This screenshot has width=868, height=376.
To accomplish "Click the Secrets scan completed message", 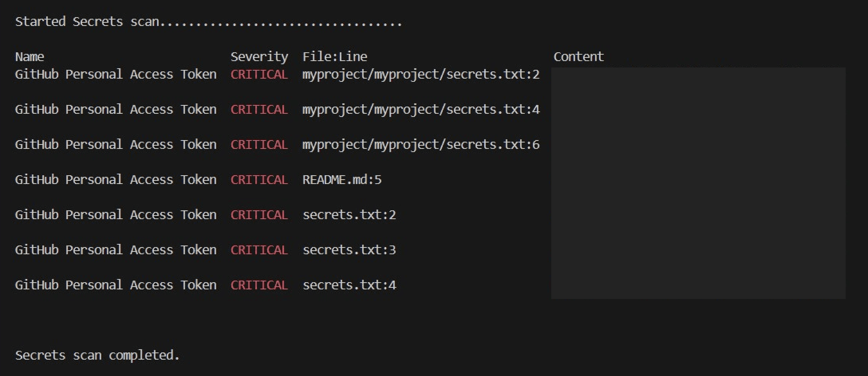I will click(x=97, y=355).
